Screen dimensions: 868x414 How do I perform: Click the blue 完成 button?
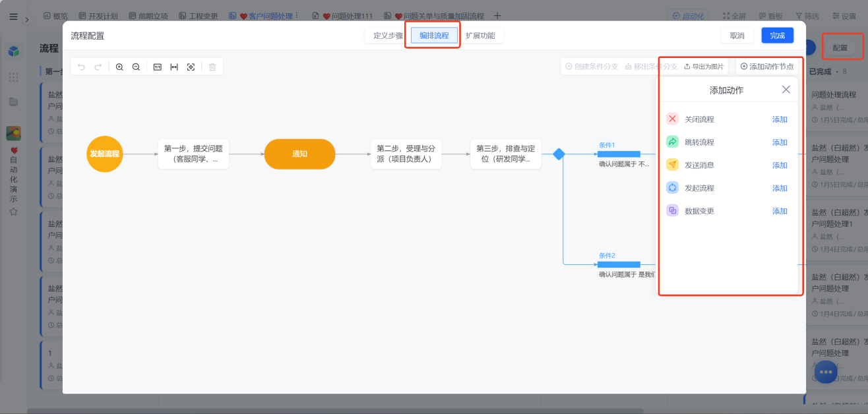tap(777, 36)
